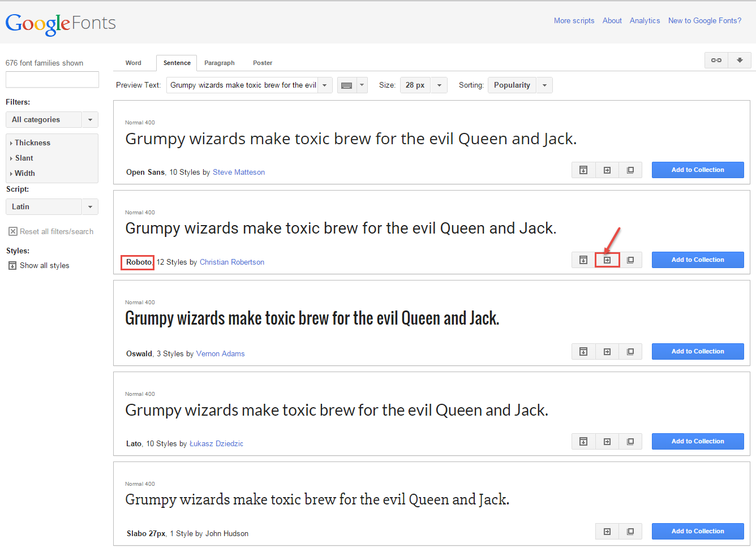The image size is (756, 548).
Task: Open the Popularity sorting dropdown
Action: pos(520,85)
